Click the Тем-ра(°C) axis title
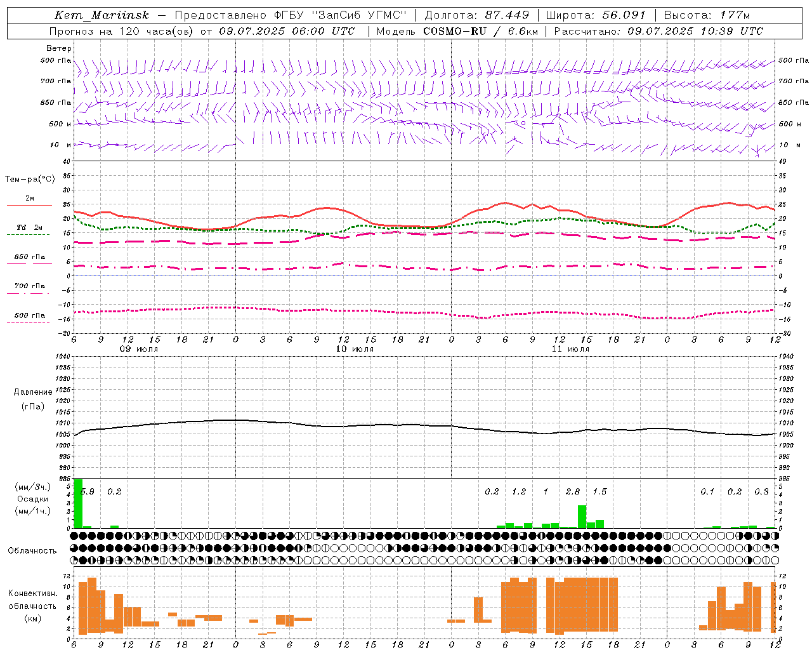 [30, 180]
